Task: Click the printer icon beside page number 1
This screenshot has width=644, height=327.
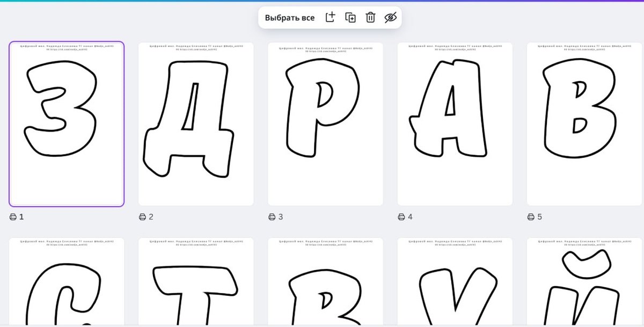Action: tap(13, 217)
